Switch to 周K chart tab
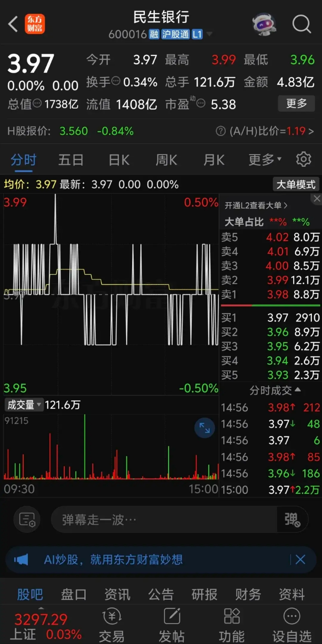 pyautogui.click(x=166, y=160)
